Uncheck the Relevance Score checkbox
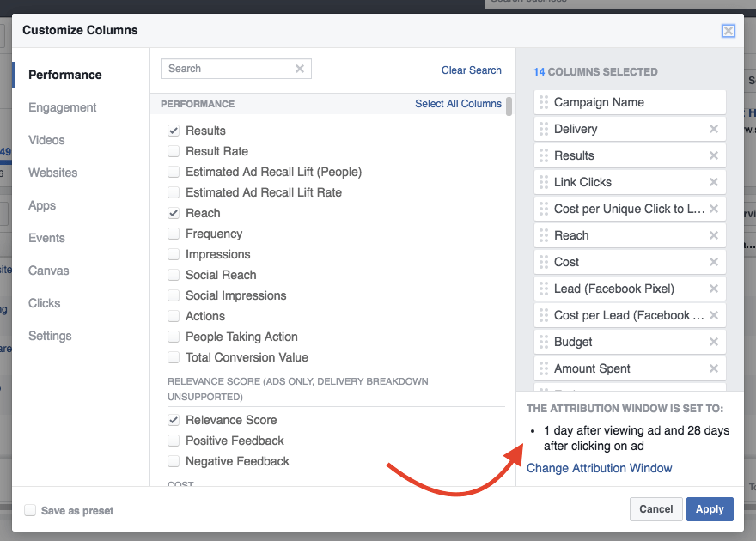Image resolution: width=756 pixels, height=541 pixels. 174,420
